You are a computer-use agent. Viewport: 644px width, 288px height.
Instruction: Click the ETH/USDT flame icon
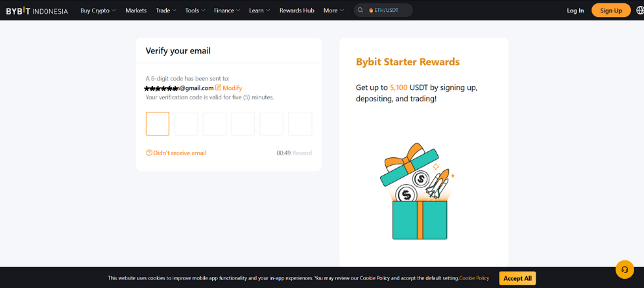tap(371, 11)
